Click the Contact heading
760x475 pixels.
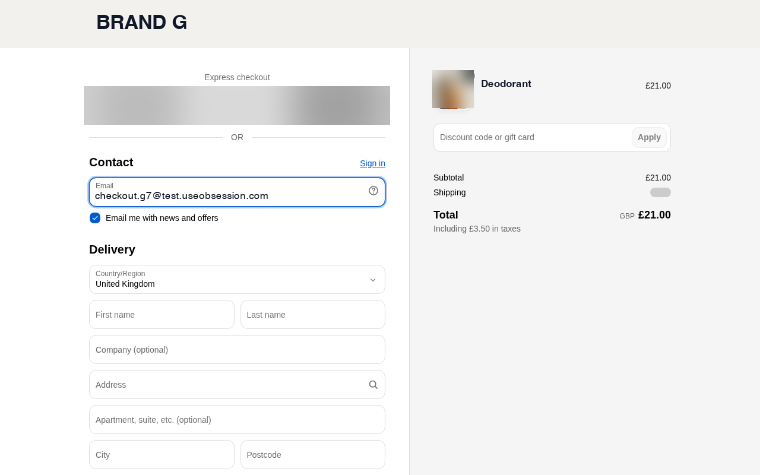pyautogui.click(x=111, y=162)
